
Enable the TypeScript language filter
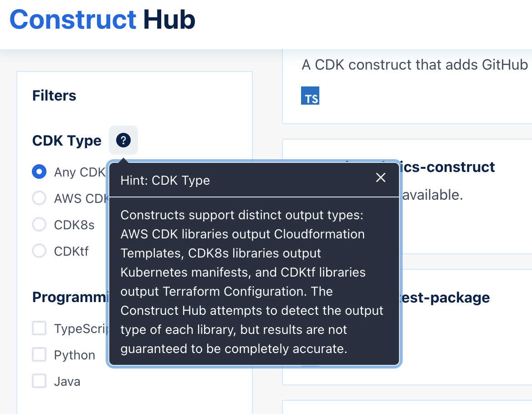click(39, 328)
